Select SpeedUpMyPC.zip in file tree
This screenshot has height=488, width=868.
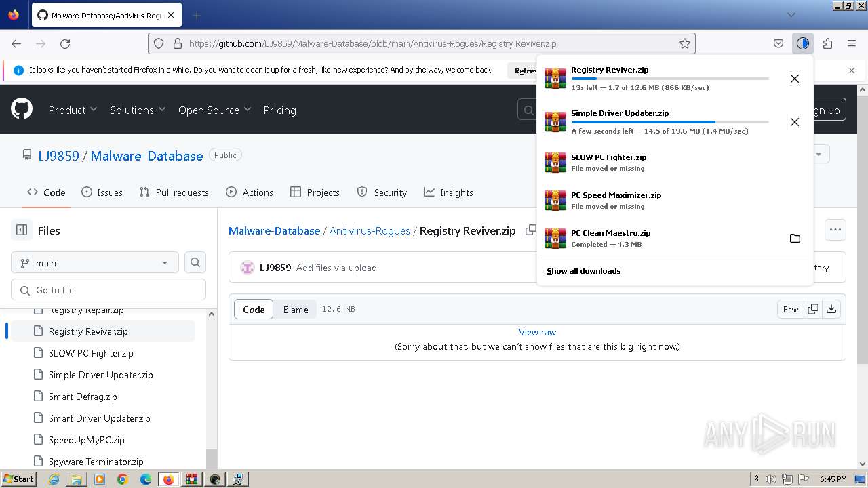coord(86,440)
